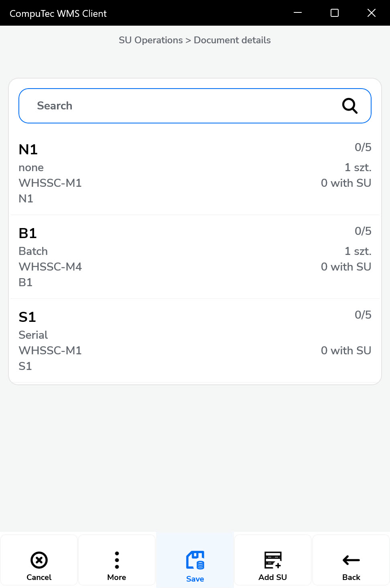
Task: Open the More three-dots menu
Action: tap(117, 560)
